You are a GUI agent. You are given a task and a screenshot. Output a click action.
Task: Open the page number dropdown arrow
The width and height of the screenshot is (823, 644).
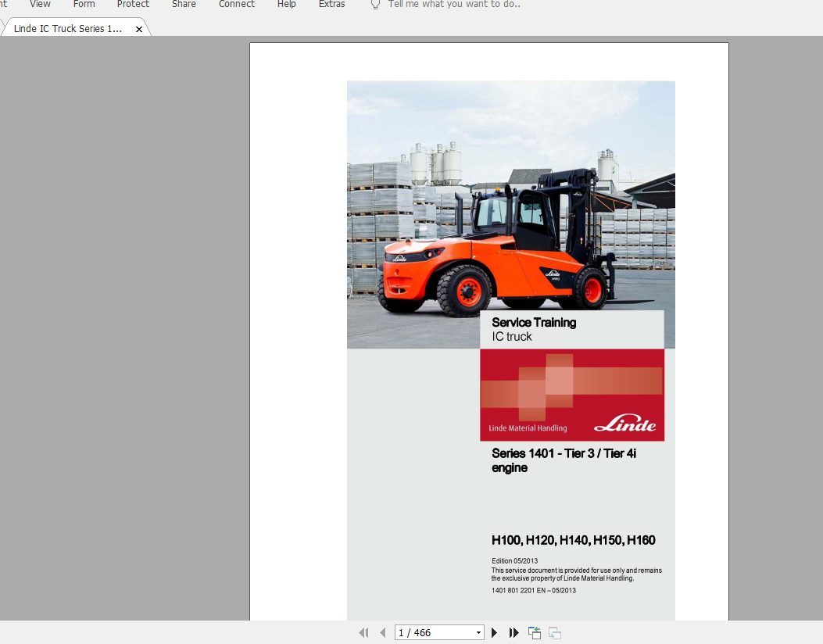tap(478, 632)
